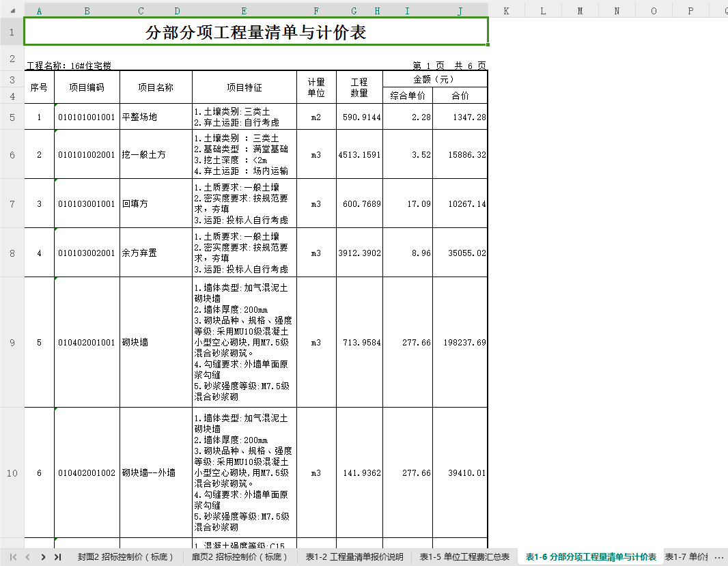Viewport: 728px width, 566px height.
Task: Select the code cell 010402001001
Action: pos(87,342)
